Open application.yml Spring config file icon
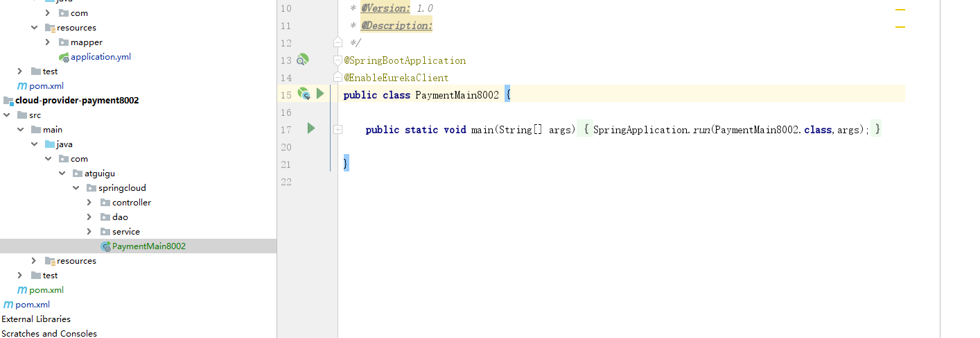The height and width of the screenshot is (338, 980). coord(64,57)
